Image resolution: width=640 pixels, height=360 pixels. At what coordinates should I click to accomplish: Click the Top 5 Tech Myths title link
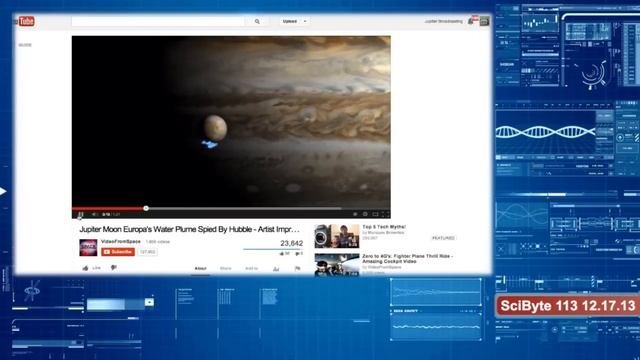tap(384, 227)
